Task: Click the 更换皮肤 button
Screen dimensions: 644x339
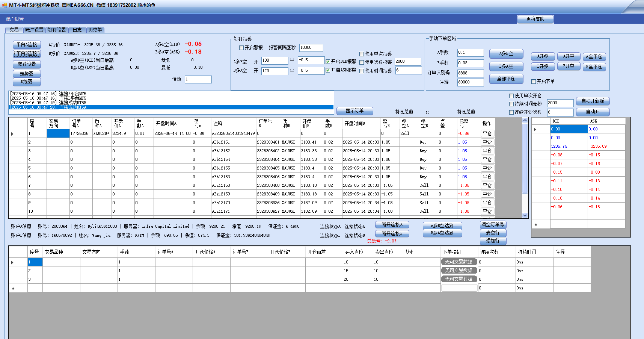Action: [535, 19]
